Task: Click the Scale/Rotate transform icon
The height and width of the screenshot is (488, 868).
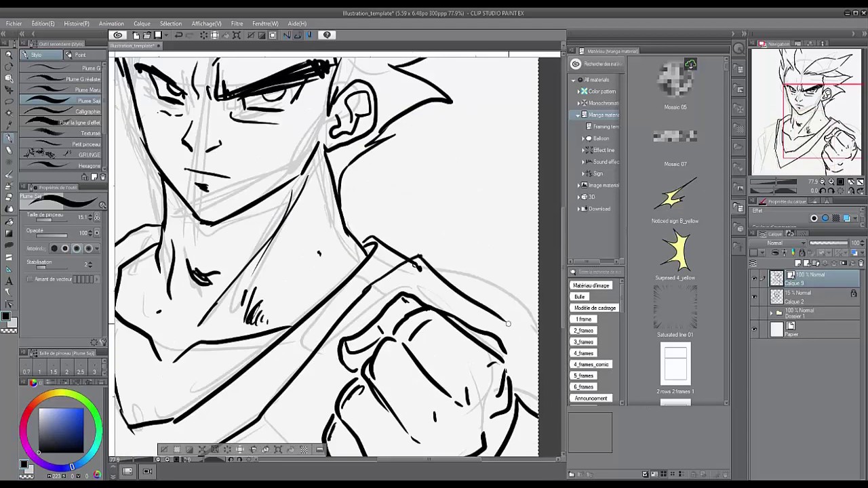Action: tap(237, 35)
